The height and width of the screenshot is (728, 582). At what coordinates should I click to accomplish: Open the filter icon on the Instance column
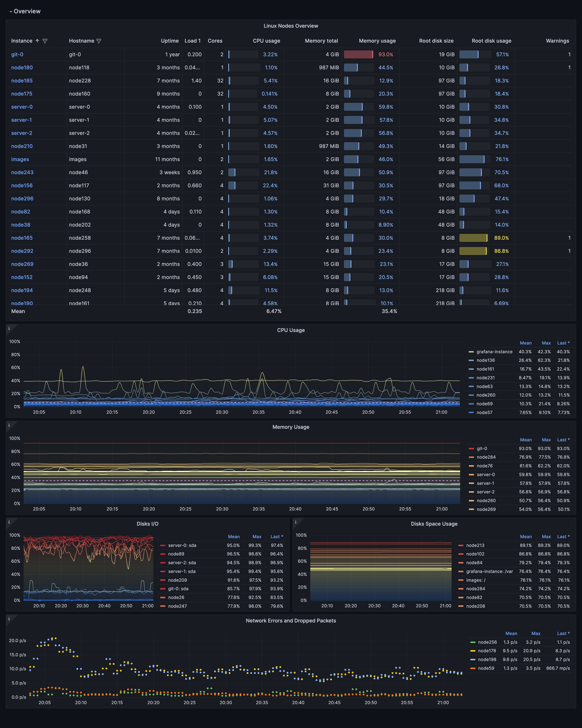click(45, 41)
